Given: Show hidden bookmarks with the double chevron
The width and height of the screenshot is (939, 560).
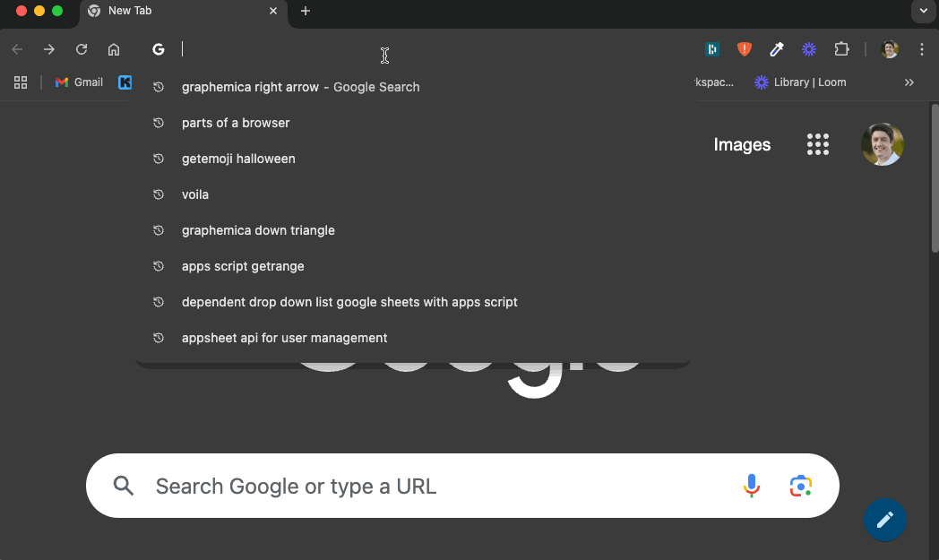Looking at the screenshot, I should click(x=909, y=82).
